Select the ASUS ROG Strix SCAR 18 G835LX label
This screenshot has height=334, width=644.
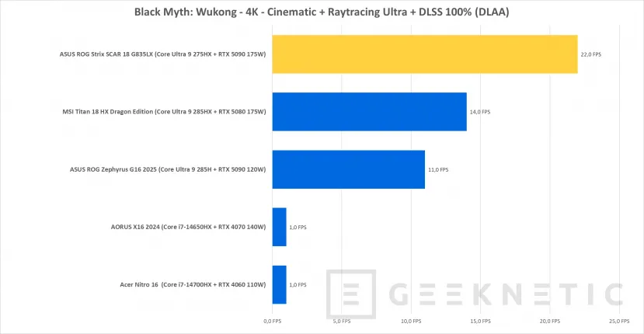[x=162, y=54]
